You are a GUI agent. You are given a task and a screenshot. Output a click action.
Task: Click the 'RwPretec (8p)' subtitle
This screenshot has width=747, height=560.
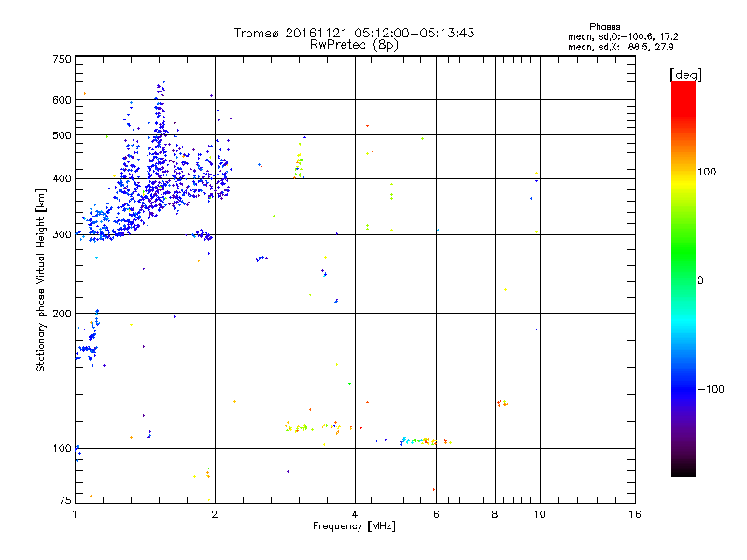(x=354, y=45)
